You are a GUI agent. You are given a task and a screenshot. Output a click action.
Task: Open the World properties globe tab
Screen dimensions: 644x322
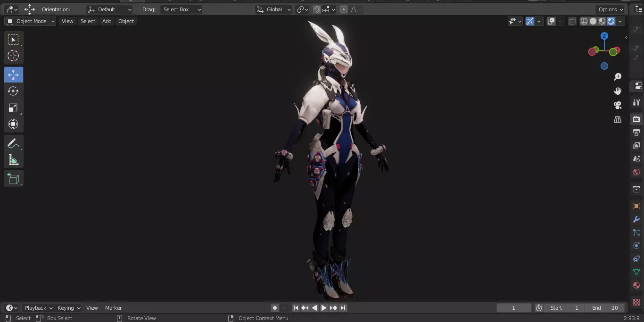636,172
